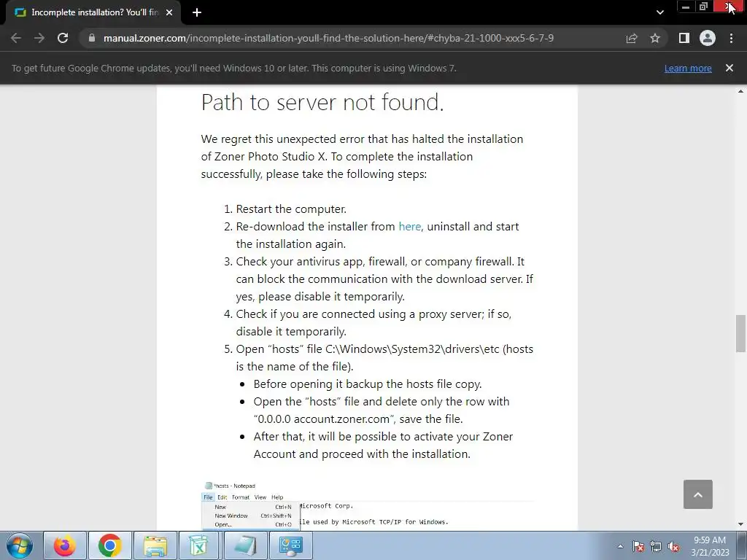Image resolution: width=747 pixels, height=560 pixels.
Task: Open the Learn more link
Action: click(688, 68)
